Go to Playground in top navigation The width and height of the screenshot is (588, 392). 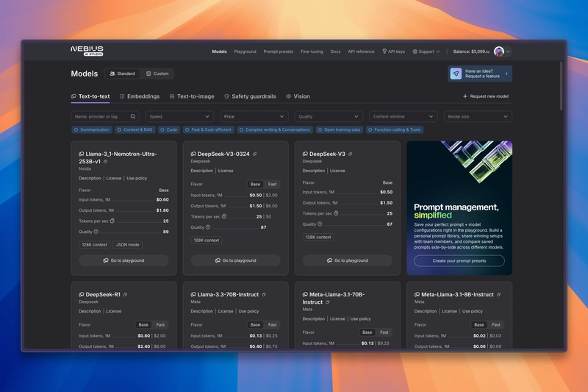click(x=245, y=51)
